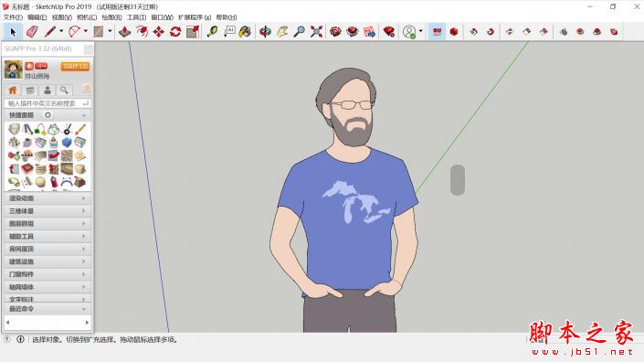
Task: Open the 3D Warehouse
Action: coord(335,32)
